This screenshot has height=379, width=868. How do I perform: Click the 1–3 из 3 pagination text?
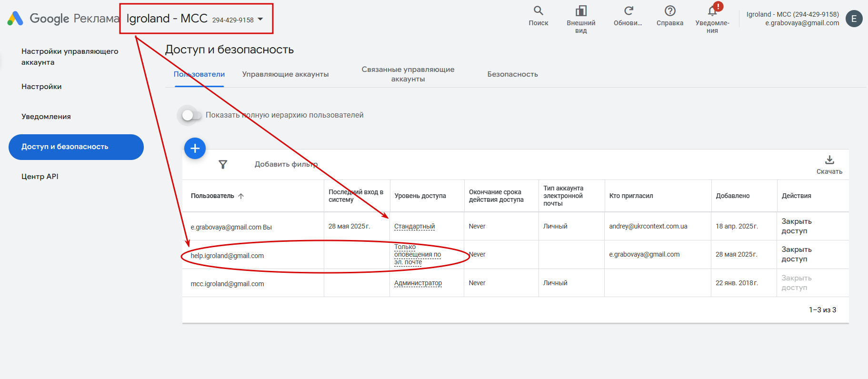pos(822,310)
